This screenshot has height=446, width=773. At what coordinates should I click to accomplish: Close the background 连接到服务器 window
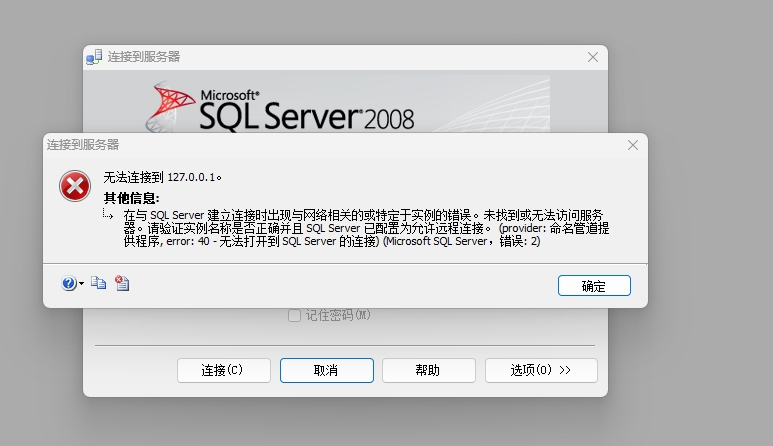click(x=592, y=58)
